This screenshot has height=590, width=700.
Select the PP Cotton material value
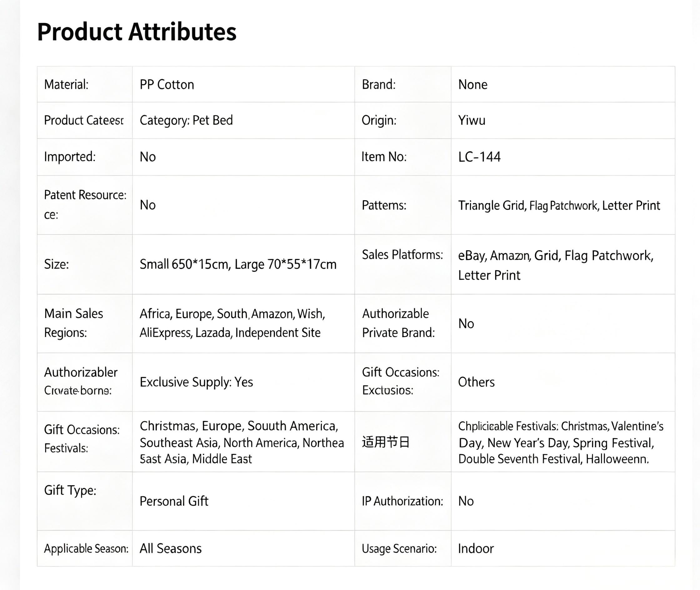167,84
